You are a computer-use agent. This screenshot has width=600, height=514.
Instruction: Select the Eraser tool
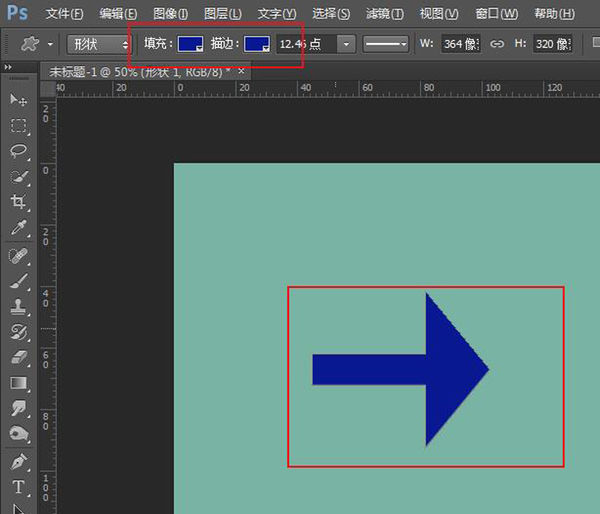18,358
